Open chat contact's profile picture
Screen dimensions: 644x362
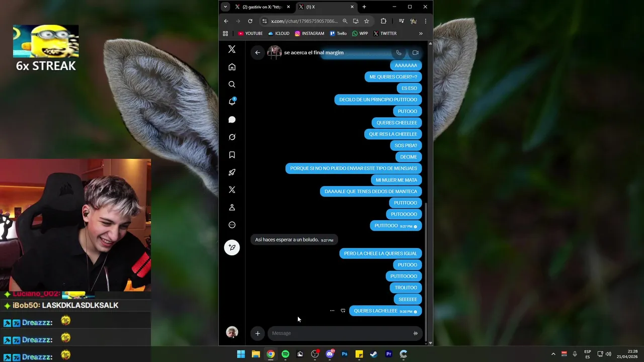click(x=274, y=52)
